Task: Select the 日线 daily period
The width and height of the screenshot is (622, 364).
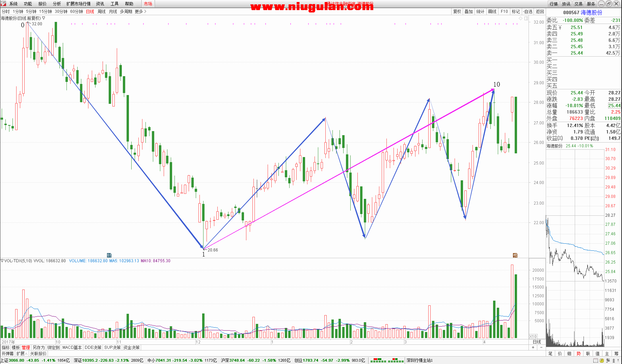Action: click(x=90, y=11)
